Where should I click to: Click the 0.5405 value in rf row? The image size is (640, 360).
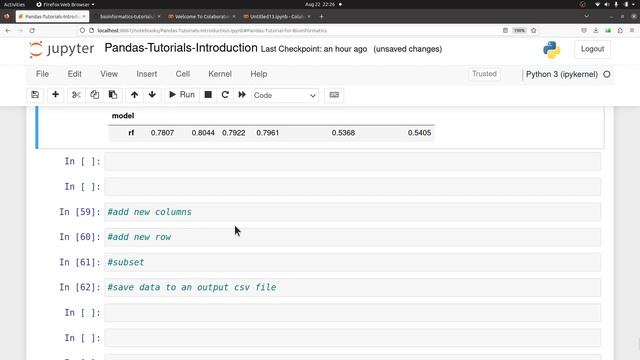click(419, 133)
